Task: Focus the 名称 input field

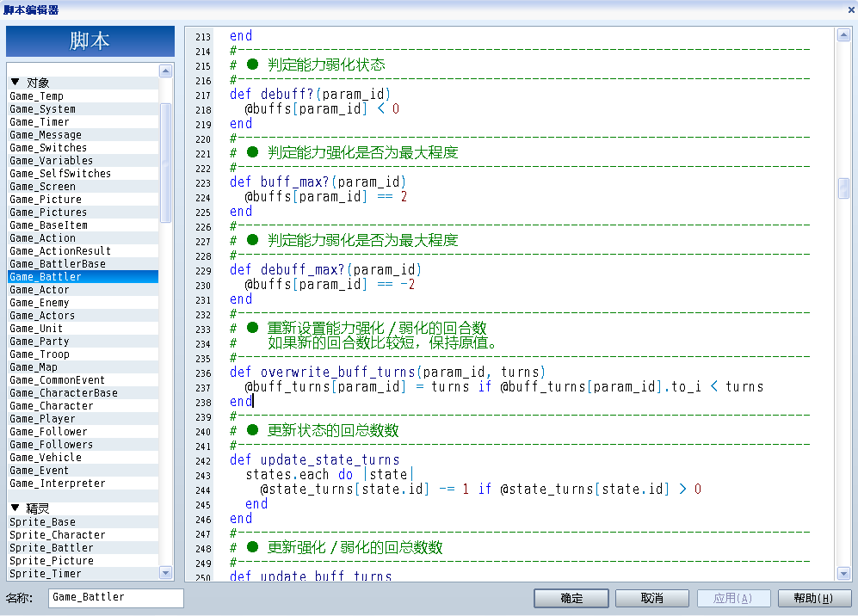Action: pos(116,597)
